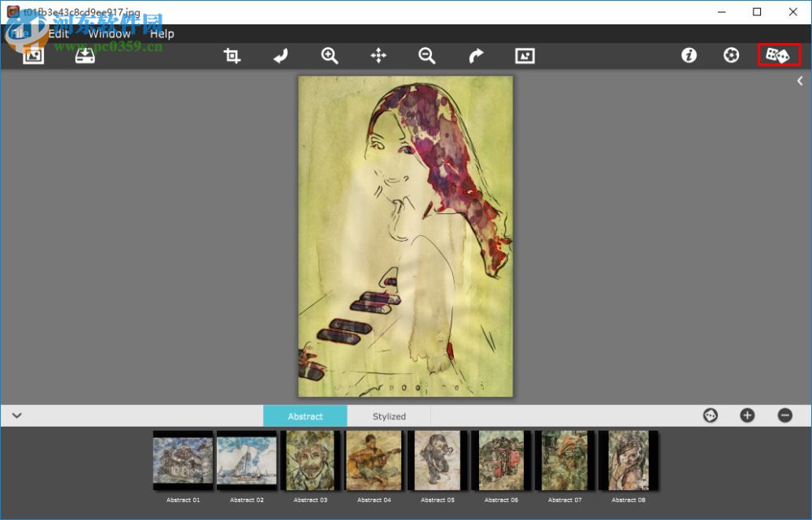The width and height of the screenshot is (812, 520).
Task: Click the Undo arrow icon
Action: coord(280,55)
